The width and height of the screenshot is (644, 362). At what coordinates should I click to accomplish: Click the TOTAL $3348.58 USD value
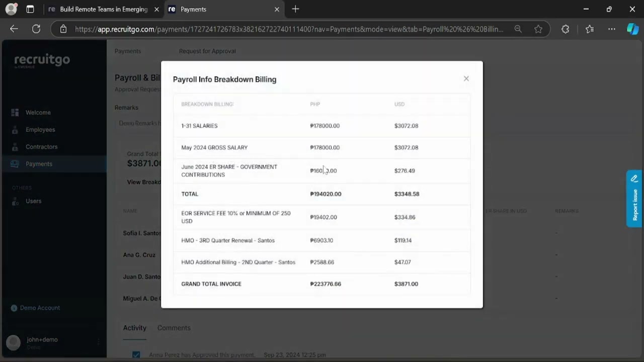[x=407, y=194]
